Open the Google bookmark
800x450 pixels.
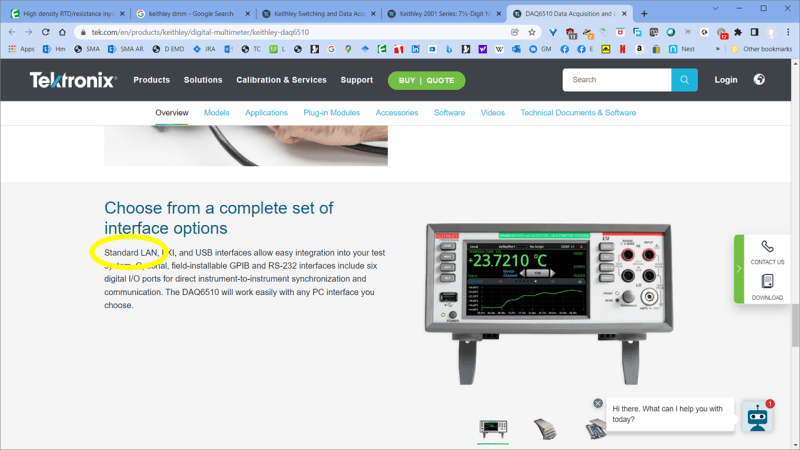click(332, 49)
